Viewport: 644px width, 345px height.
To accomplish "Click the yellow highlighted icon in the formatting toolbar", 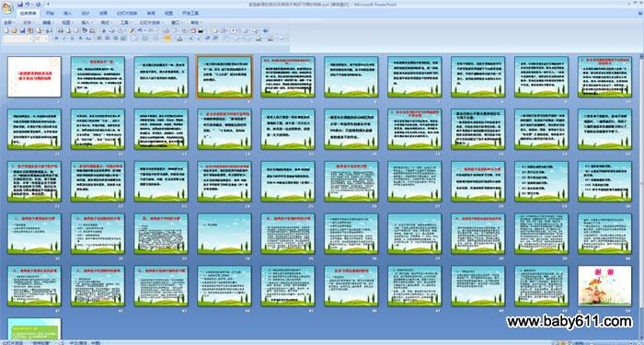I will click(167, 39).
